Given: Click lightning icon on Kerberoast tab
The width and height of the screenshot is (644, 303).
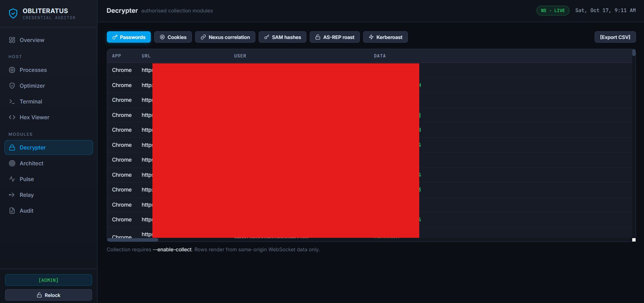Looking at the screenshot, I should (x=371, y=37).
